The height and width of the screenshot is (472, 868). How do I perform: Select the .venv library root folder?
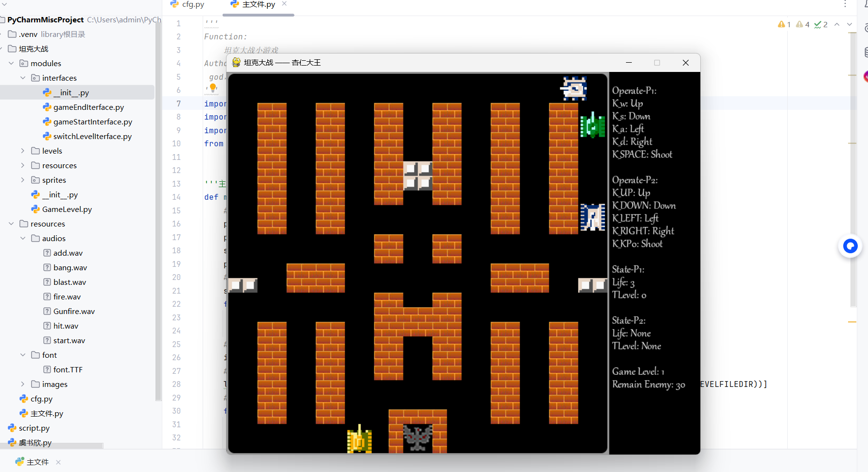(x=46, y=34)
